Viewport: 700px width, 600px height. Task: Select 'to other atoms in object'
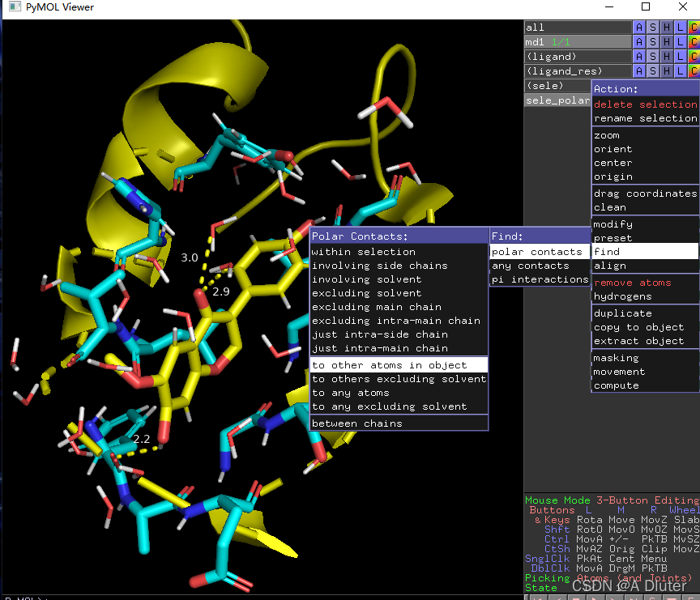pos(399,365)
